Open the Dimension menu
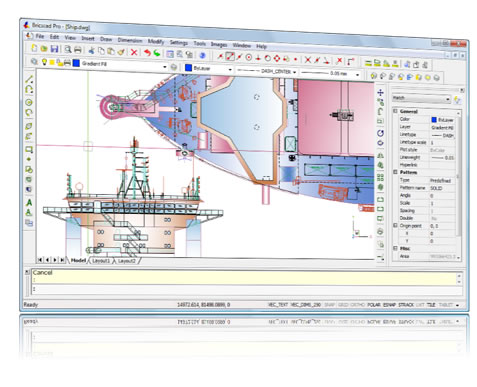 (x=130, y=40)
